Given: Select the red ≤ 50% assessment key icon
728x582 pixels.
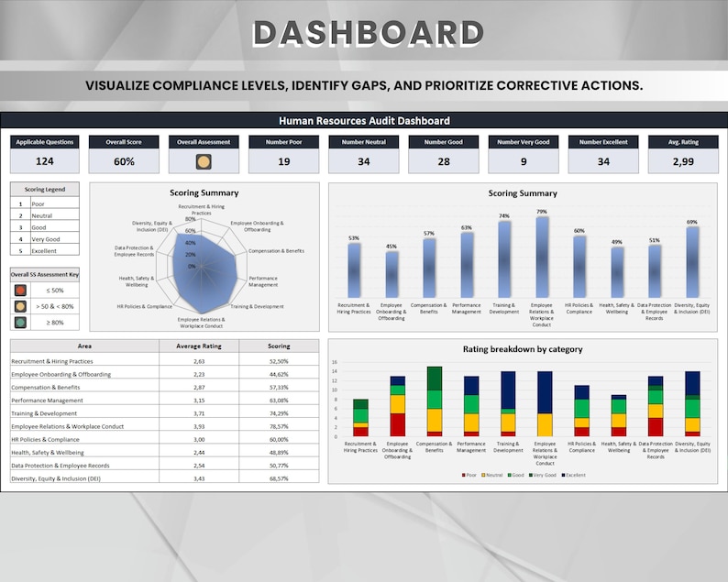Looking at the screenshot, I should tap(20, 291).
